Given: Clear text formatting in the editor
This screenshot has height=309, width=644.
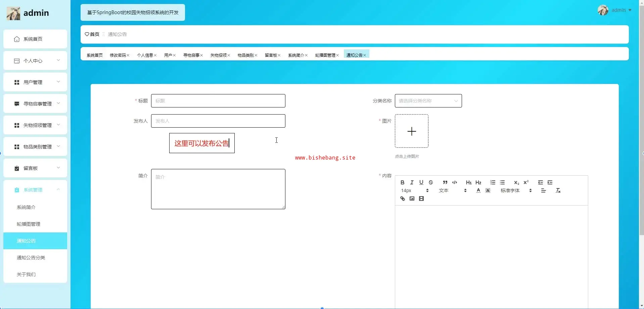Looking at the screenshot, I should 558,190.
